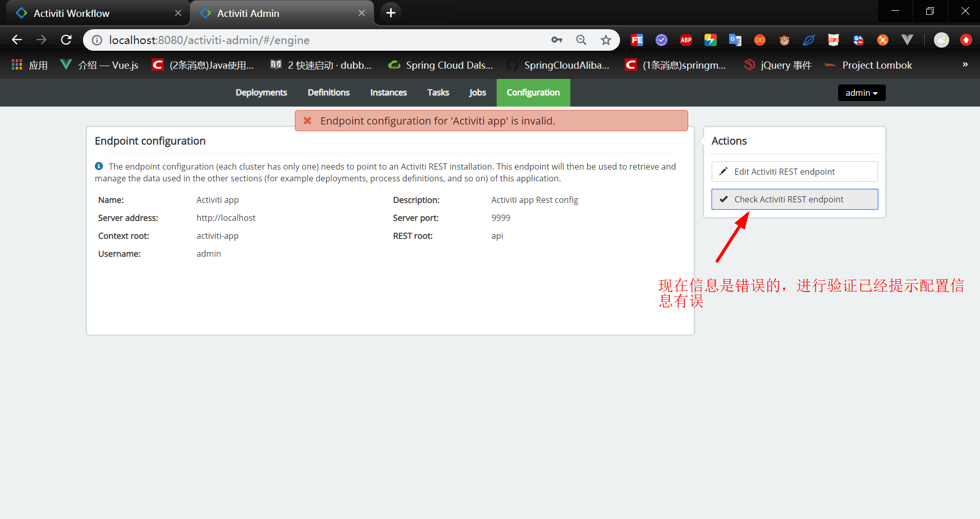
Task: Click Edit Activiti REST endpoint button
Action: tap(795, 172)
